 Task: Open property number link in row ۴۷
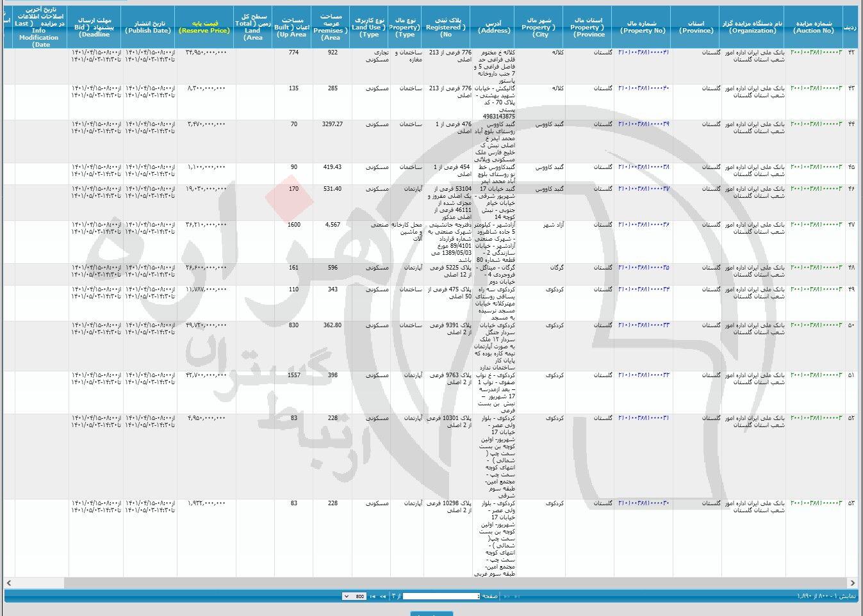tap(643, 225)
